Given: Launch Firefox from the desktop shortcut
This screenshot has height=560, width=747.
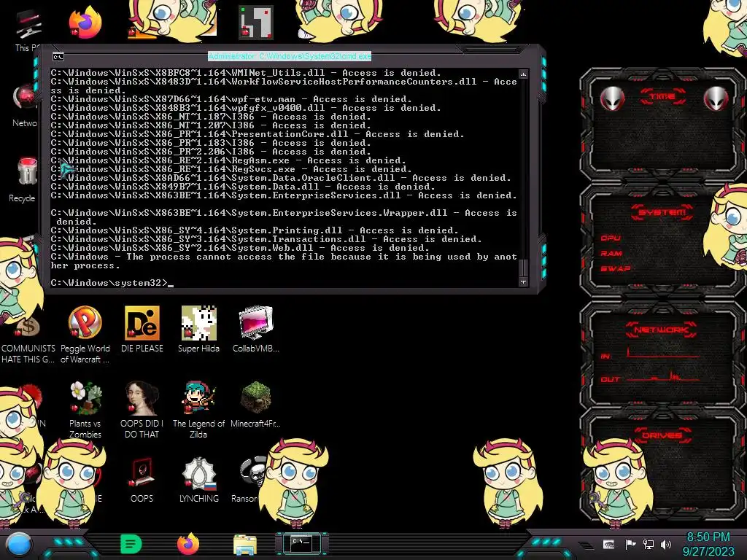Looking at the screenshot, I should tap(85, 23).
